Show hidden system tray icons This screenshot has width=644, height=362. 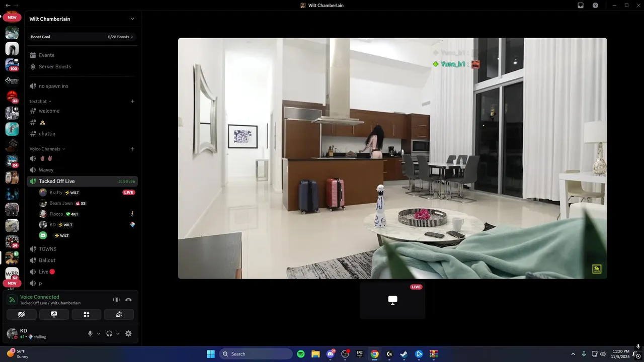pos(573,354)
